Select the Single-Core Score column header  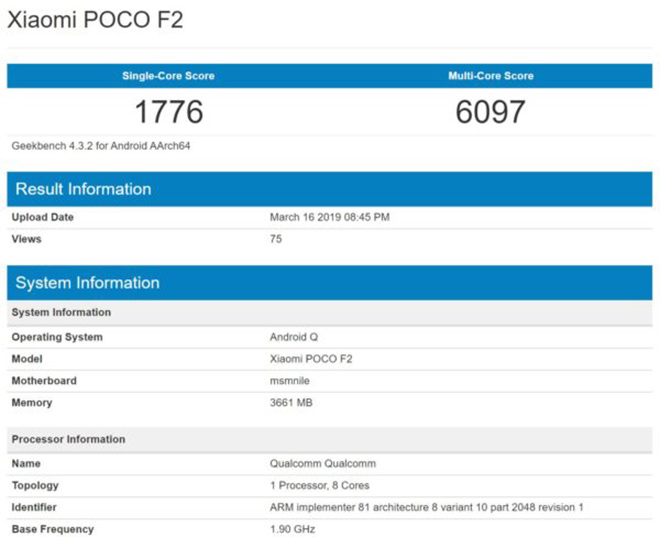pos(168,76)
